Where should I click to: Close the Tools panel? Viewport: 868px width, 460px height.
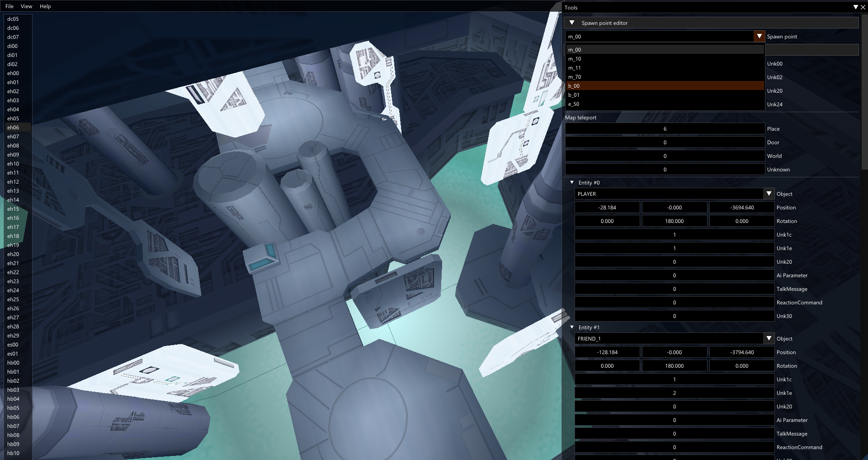pyautogui.click(x=863, y=7)
